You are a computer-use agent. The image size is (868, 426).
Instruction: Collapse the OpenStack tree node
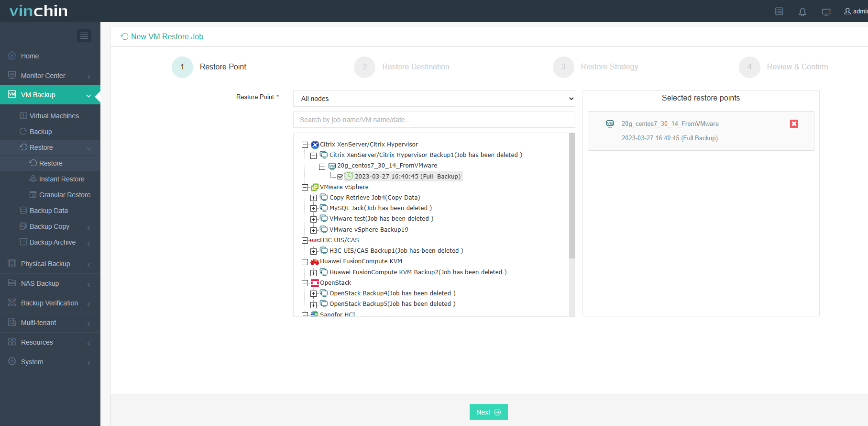coord(305,283)
